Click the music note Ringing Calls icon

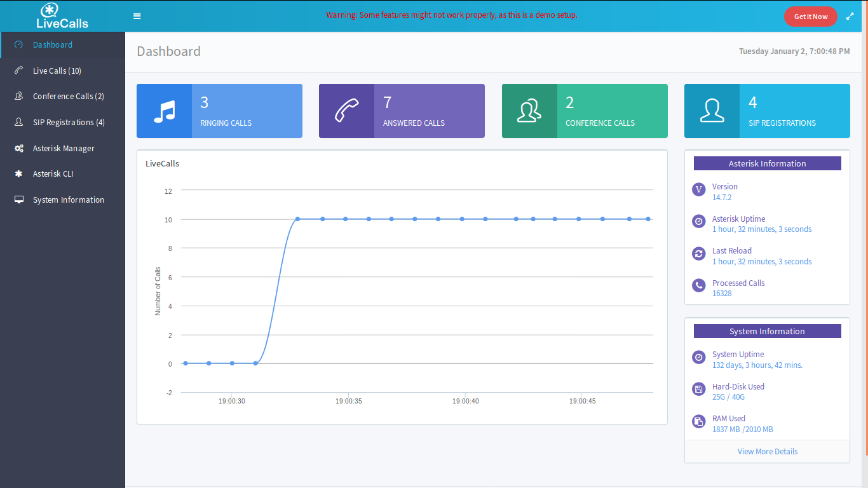(x=164, y=111)
